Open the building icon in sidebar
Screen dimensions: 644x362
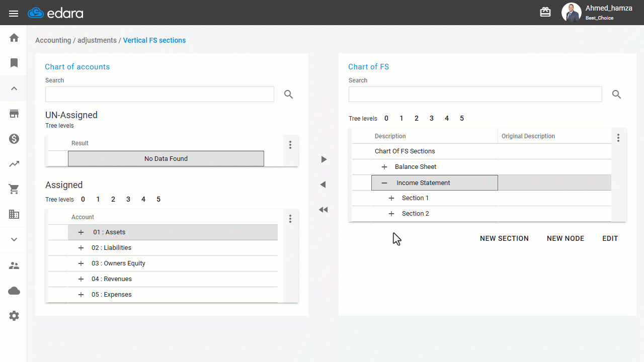(x=14, y=214)
